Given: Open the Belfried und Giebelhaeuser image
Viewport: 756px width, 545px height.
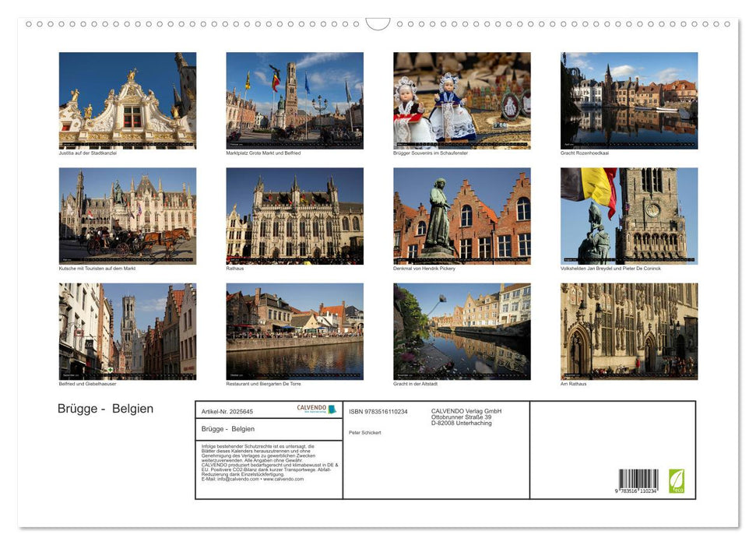Looking at the screenshot, I should 127,330.
